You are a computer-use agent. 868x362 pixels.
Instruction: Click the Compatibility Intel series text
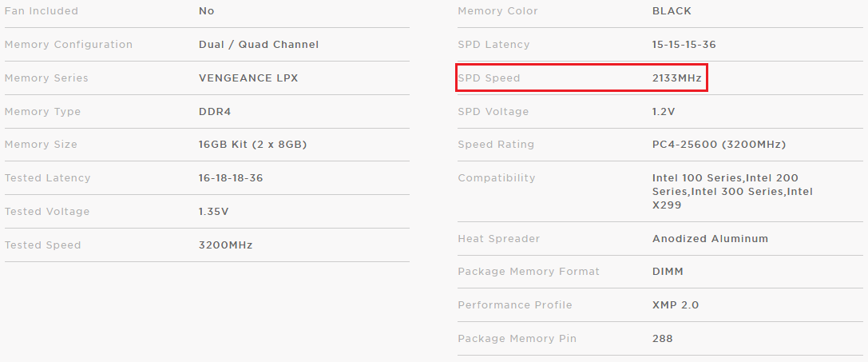pyautogui.click(x=732, y=192)
